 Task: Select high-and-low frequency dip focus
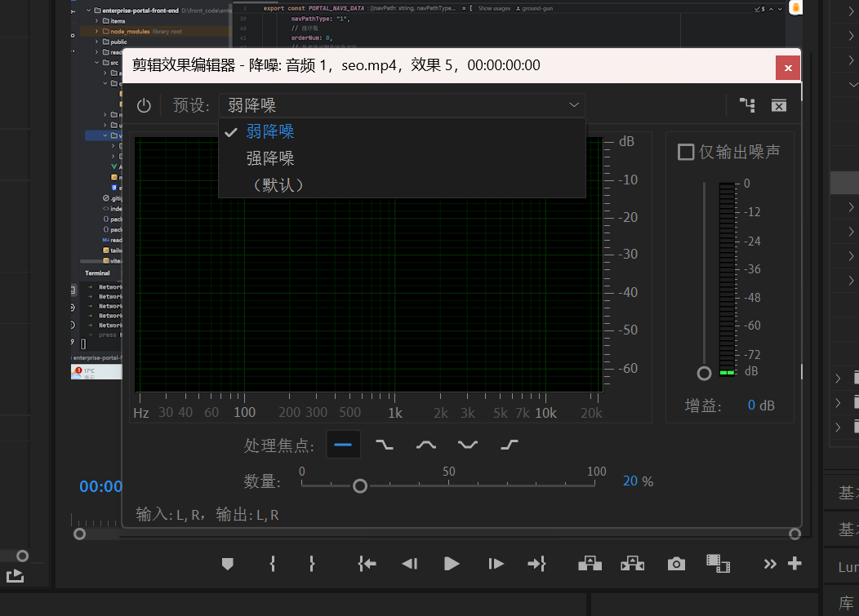click(468, 445)
